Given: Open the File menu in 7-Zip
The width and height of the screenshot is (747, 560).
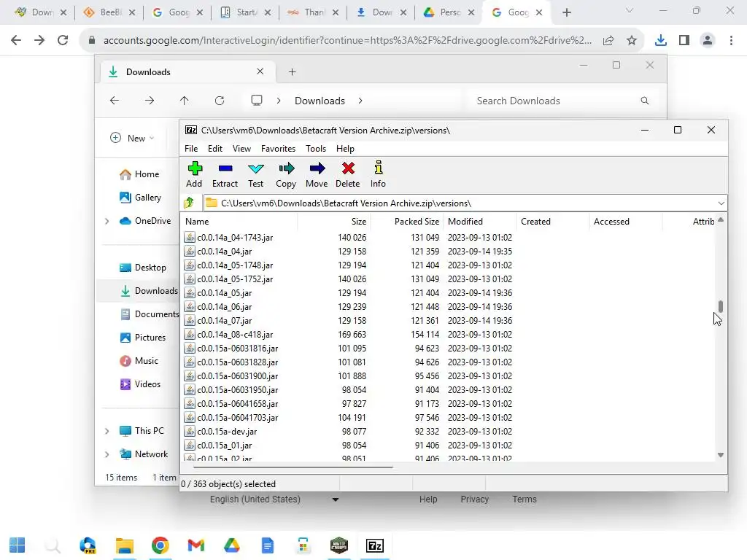Looking at the screenshot, I should [191, 149].
